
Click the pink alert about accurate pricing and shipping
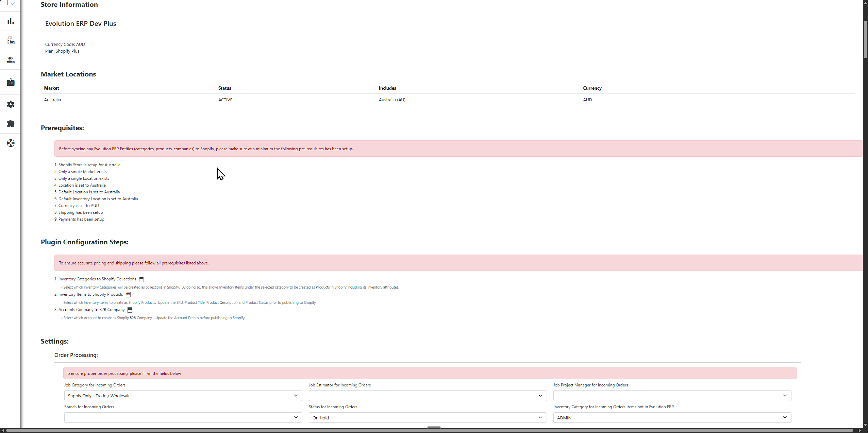(458, 263)
